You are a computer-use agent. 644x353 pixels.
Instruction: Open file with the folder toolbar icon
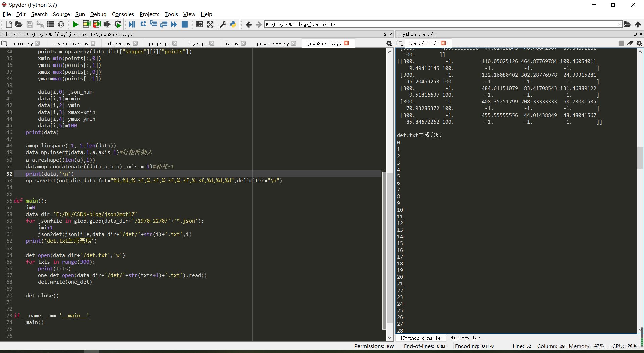[x=19, y=24]
